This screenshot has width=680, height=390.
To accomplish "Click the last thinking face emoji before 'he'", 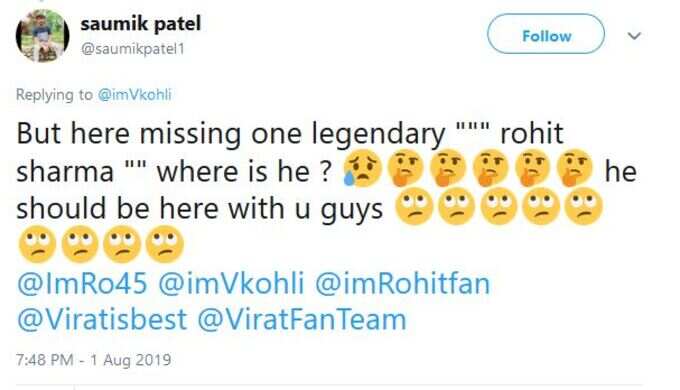I will click(x=574, y=169).
